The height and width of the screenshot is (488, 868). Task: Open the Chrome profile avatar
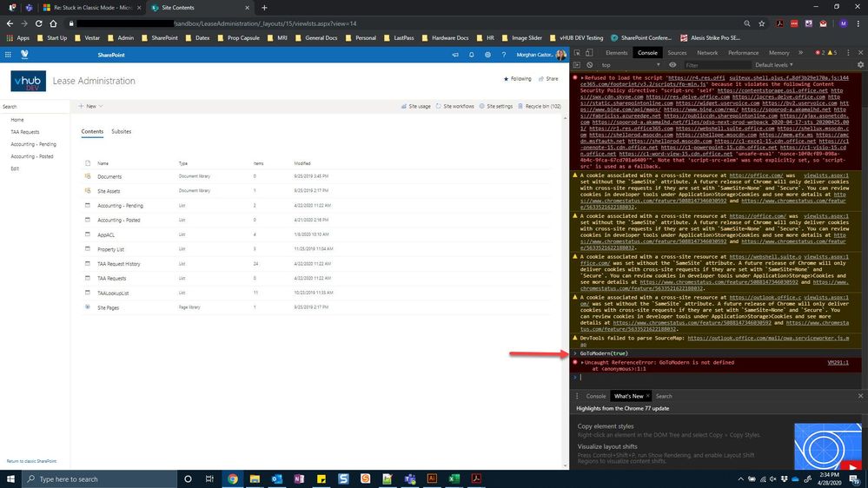[x=843, y=23]
